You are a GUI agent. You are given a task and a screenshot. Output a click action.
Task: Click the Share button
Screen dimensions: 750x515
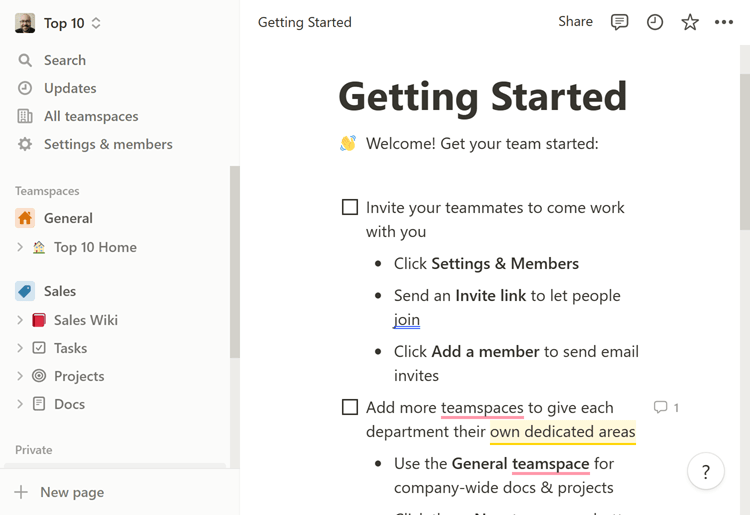coord(575,22)
